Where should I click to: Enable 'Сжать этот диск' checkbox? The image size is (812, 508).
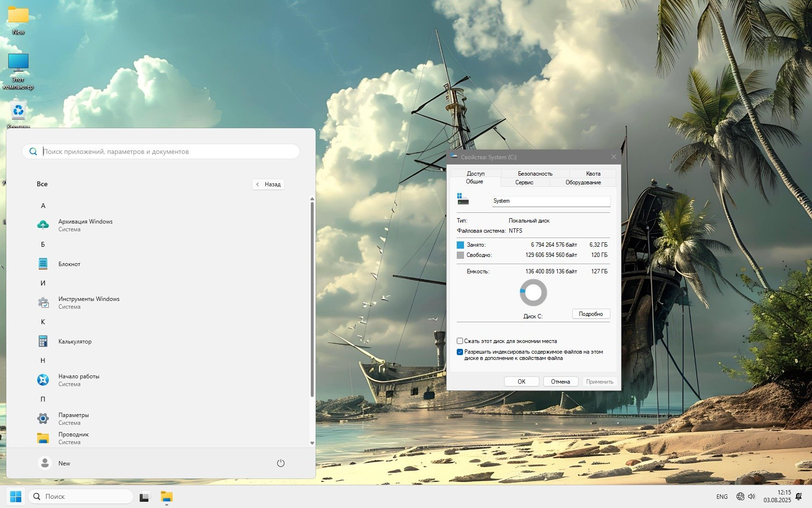(460, 341)
